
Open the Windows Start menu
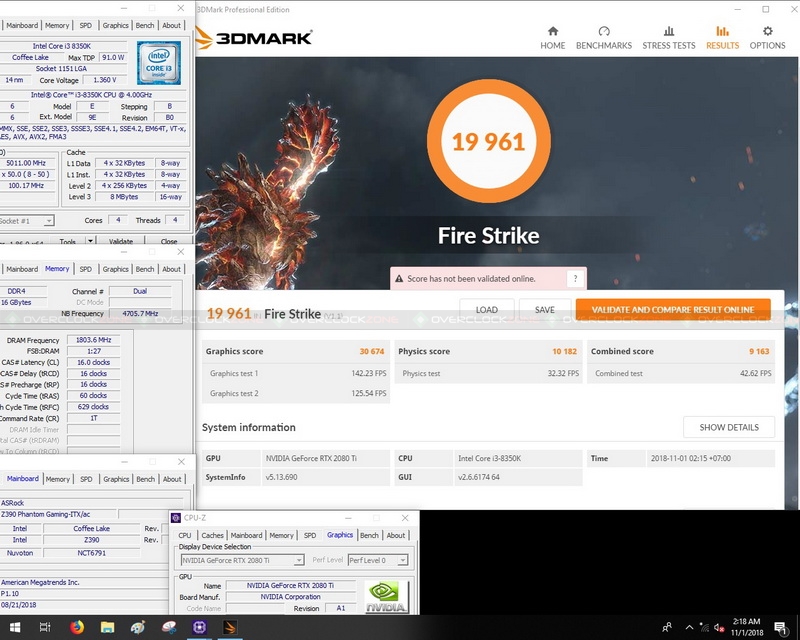point(14,627)
